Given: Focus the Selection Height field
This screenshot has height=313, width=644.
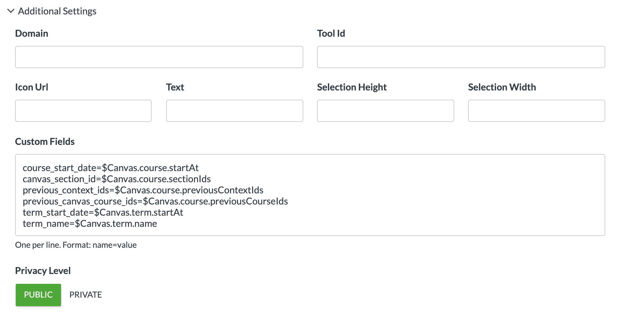Looking at the screenshot, I should pyautogui.click(x=385, y=111).
